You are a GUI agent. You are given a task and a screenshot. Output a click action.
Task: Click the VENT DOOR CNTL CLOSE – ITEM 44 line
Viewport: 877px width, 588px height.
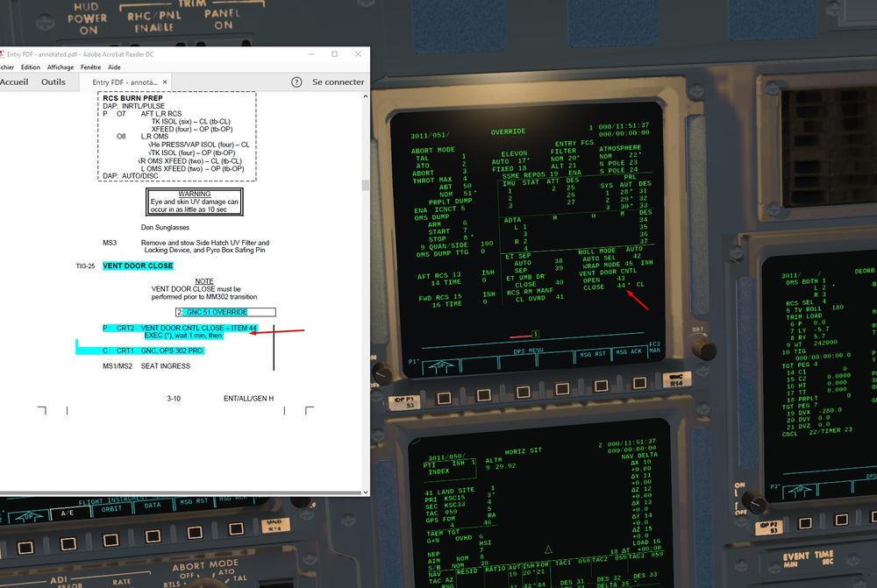click(x=198, y=328)
